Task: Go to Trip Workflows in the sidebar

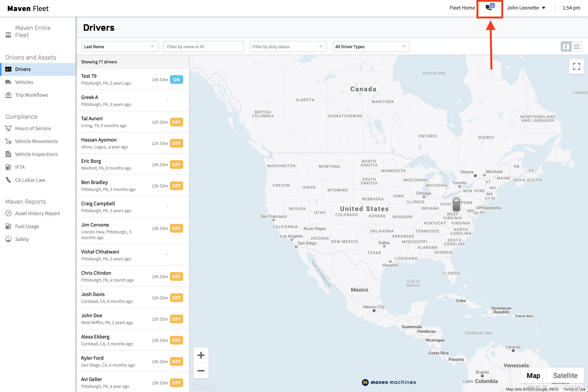Action: (31, 95)
